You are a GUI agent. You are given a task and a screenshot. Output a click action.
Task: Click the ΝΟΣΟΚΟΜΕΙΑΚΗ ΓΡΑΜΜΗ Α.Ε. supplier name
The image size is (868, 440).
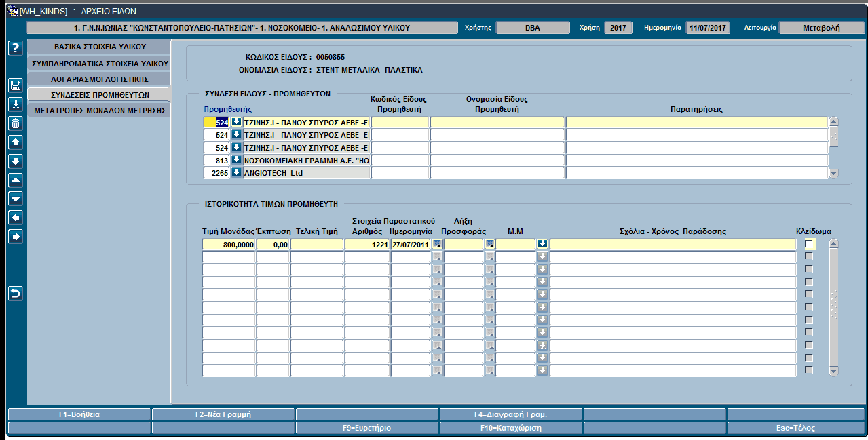point(307,160)
